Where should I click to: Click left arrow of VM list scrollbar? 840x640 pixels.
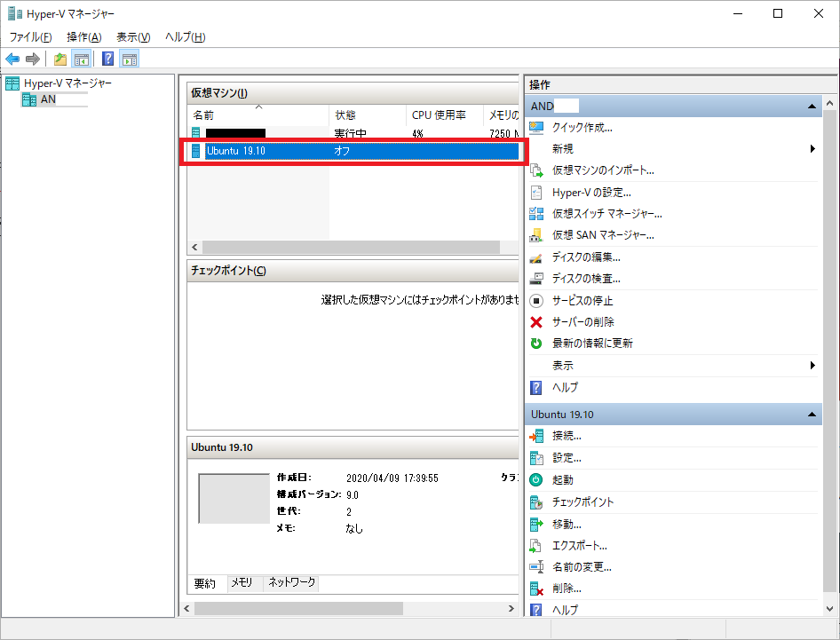194,248
